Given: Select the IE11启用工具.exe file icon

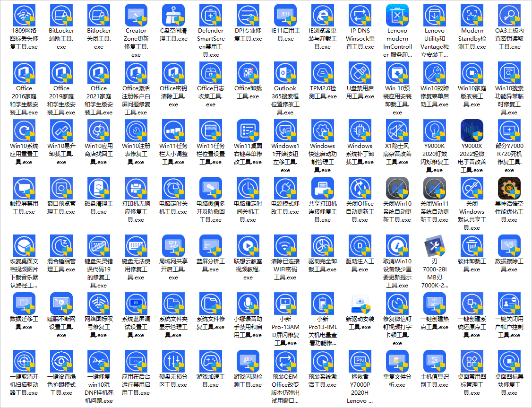Looking at the screenshot, I should pyautogui.click(x=285, y=16).
